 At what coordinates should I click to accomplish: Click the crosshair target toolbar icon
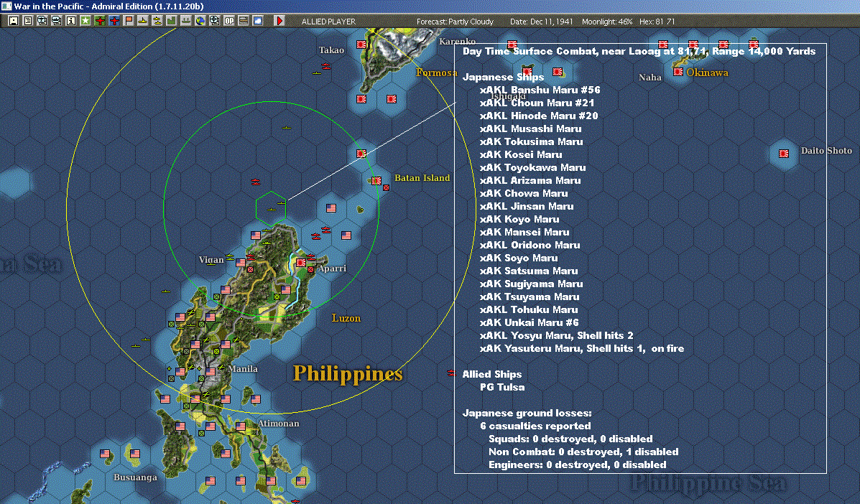214,21
